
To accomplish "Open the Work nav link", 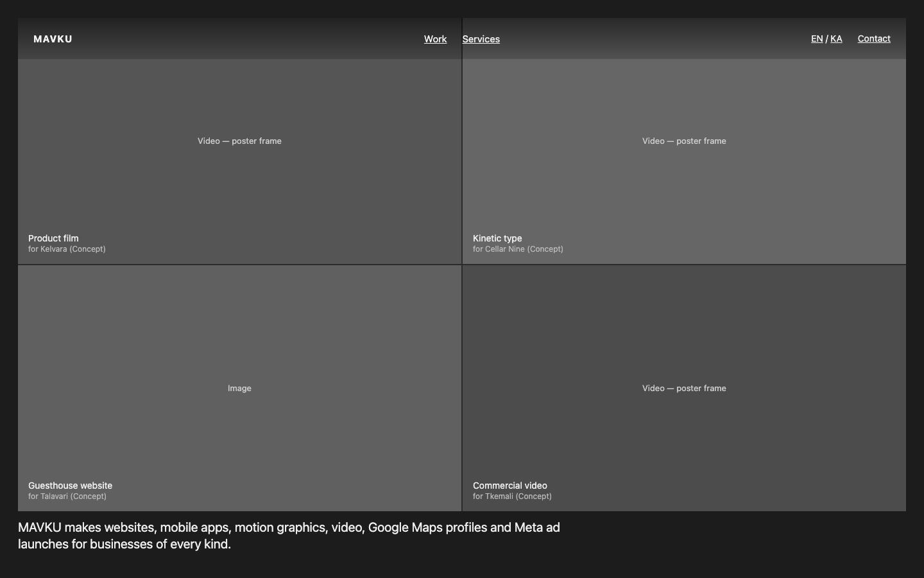I will (435, 39).
